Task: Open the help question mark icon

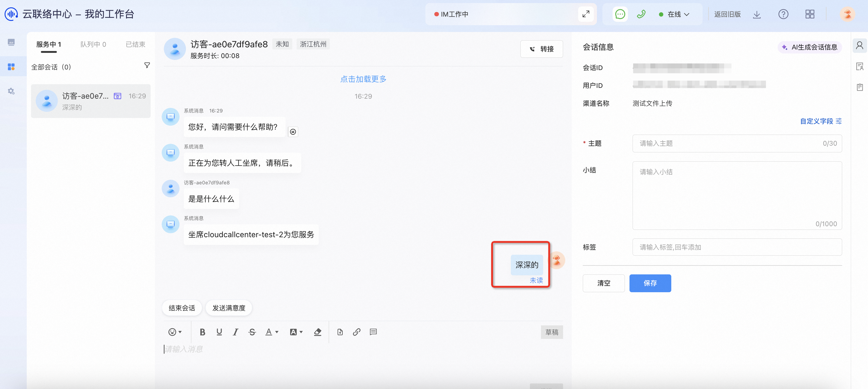Action: (x=783, y=14)
